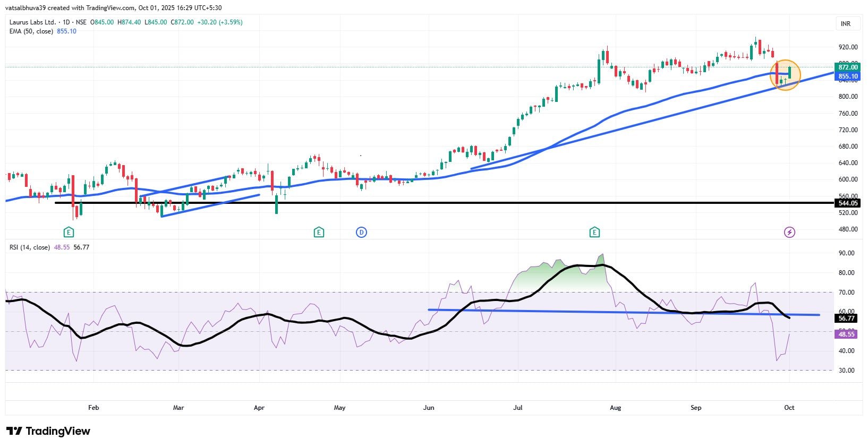Click the earnings E marker before February
Viewport: 868px width, 447px height.
click(68, 232)
